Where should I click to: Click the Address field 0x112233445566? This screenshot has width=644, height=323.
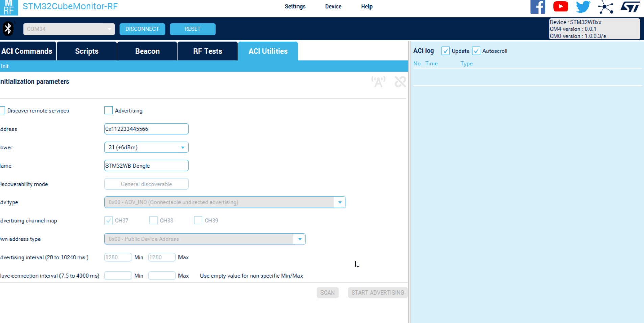click(x=146, y=129)
